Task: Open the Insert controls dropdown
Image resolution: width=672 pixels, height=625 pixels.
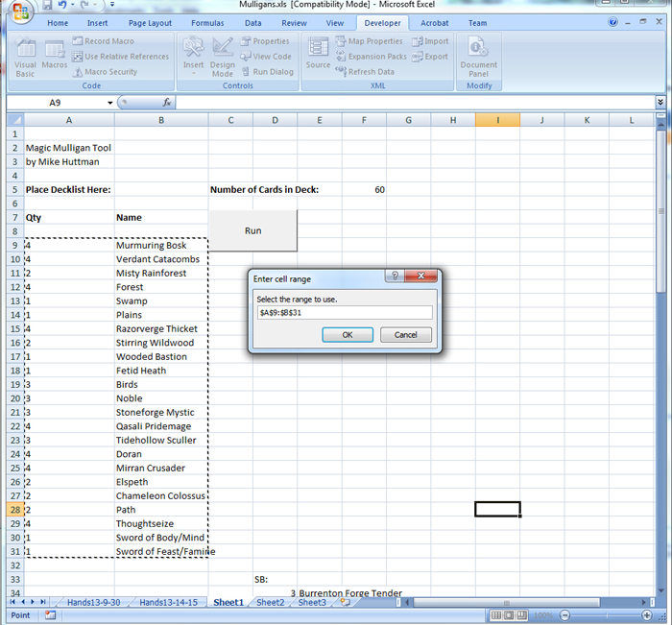Action: [193, 56]
